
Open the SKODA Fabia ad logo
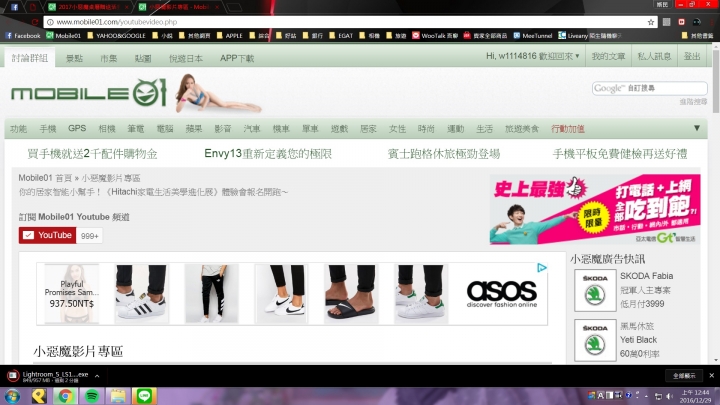[595, 291]
